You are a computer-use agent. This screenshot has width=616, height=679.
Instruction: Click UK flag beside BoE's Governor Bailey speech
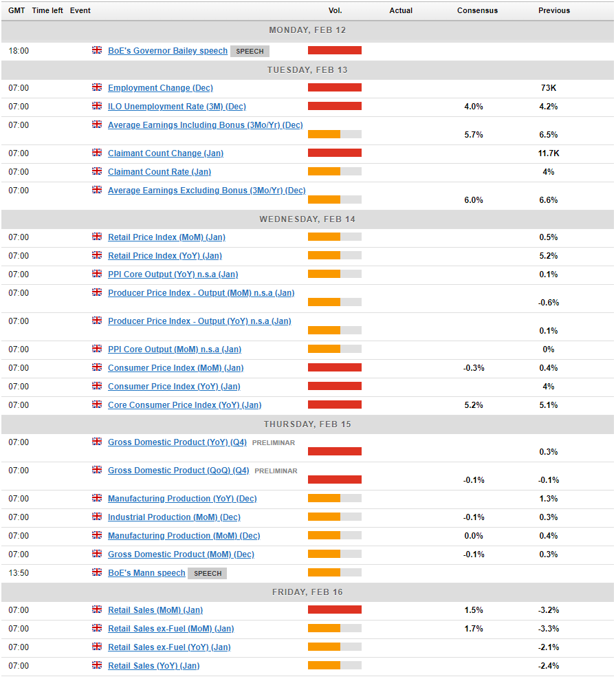click(97, 50)
